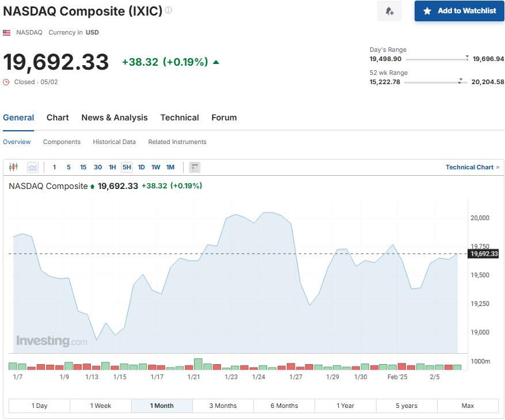Viewport: 505px width, 420px height.
Task: Set chart range to 3 Months
Action: 223,406
